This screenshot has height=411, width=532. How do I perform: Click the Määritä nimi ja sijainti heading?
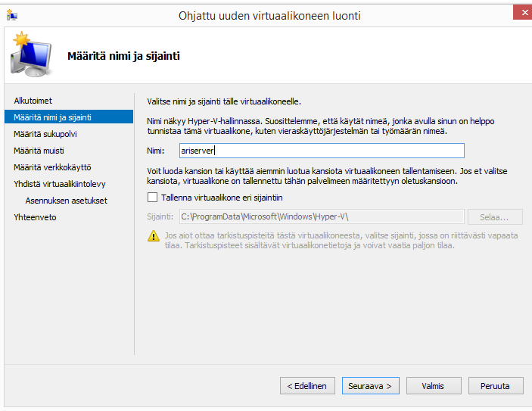click(123, 56)
